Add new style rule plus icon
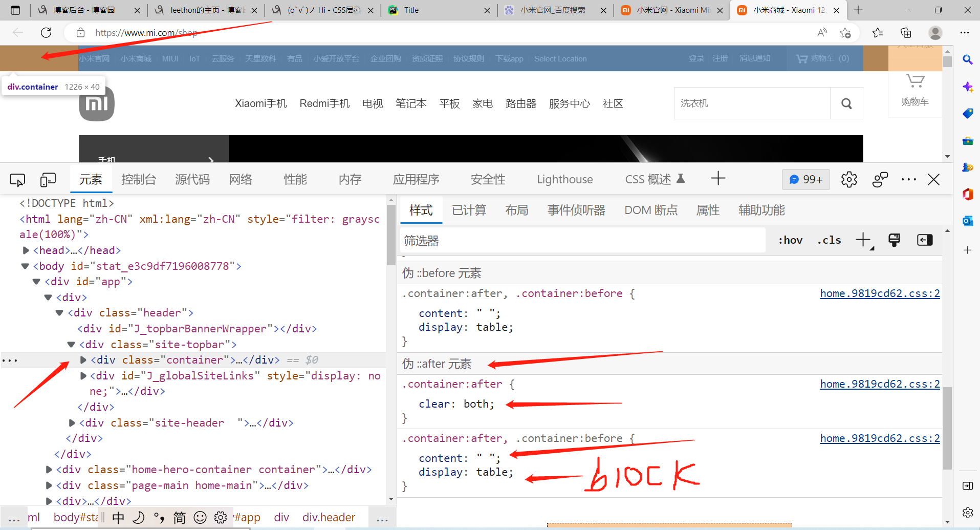The width and height of the screenshot is (980, 530). 863,240
